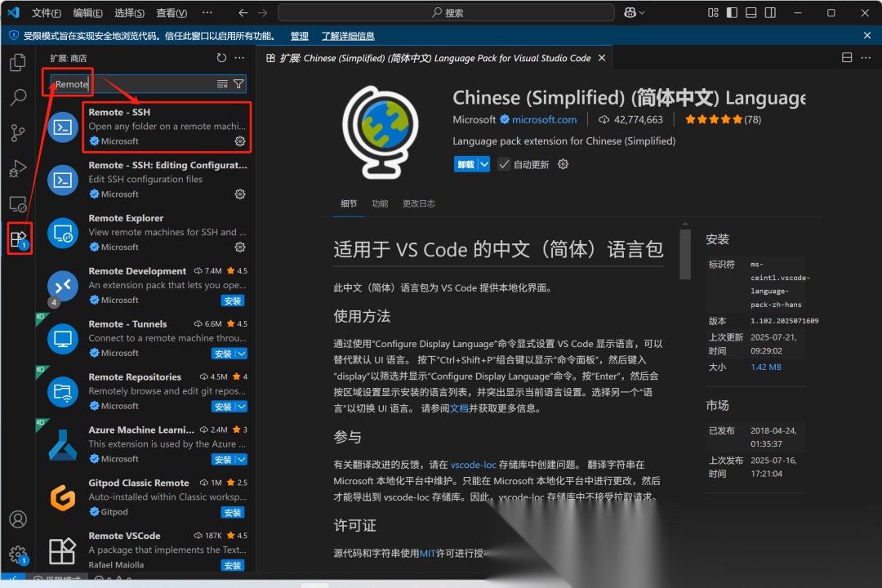Open gear settings for Remote - SSH
This screenshot has width=882, height=588.
[x=240, y=141]
